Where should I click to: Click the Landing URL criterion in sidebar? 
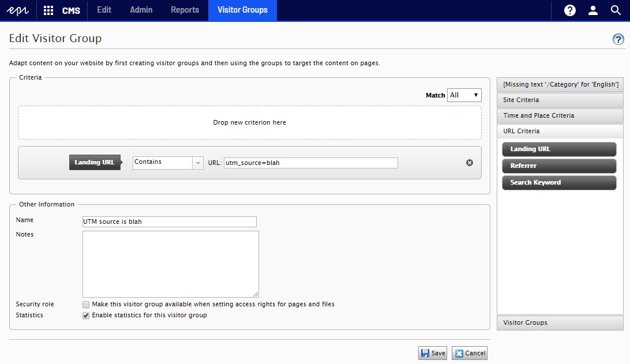559,149
